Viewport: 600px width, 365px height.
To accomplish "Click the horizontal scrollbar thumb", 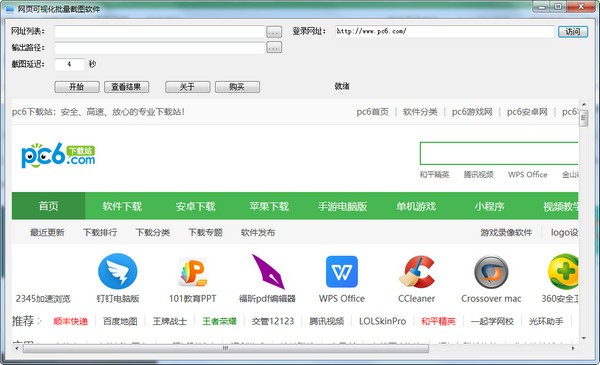I will (x=226, y=348).
